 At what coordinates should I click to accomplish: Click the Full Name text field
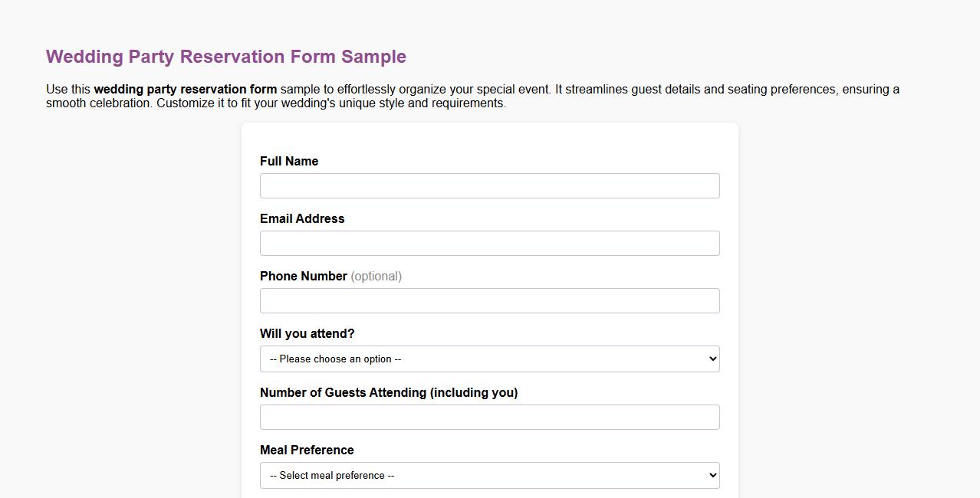[489, 186]
